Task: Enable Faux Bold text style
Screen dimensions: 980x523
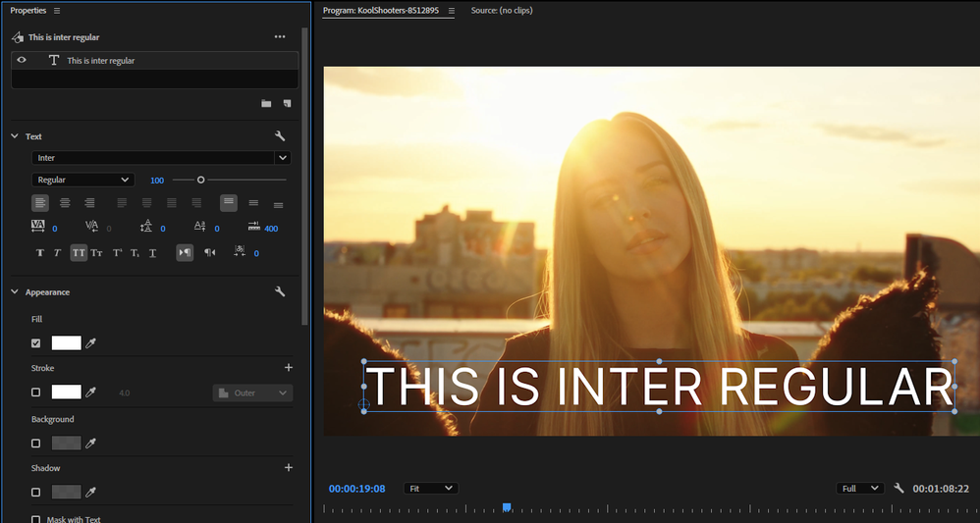Action: tap(40, 253)
